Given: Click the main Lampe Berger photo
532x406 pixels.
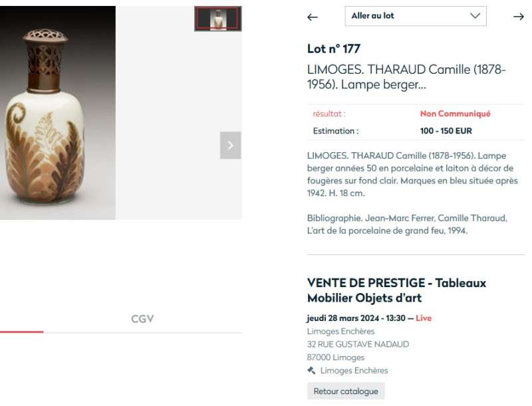Looking at the screenshot, I should click(x=58, y=112).
